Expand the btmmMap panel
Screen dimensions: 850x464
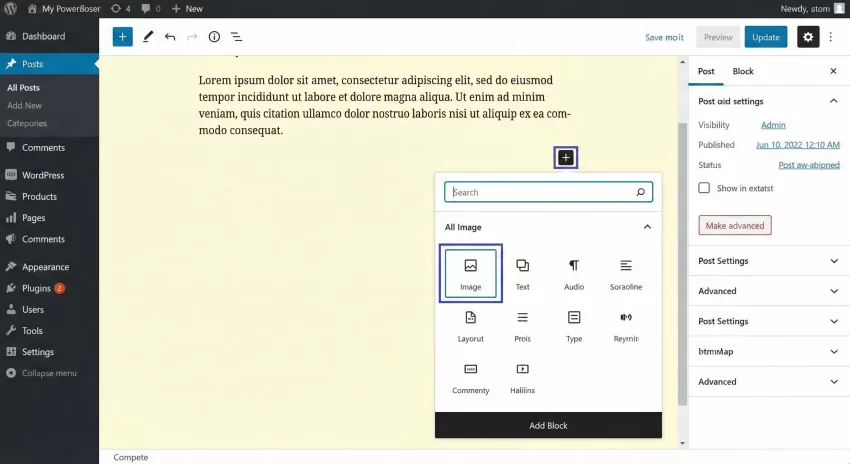pyautogui.click(x=769, y=351)
